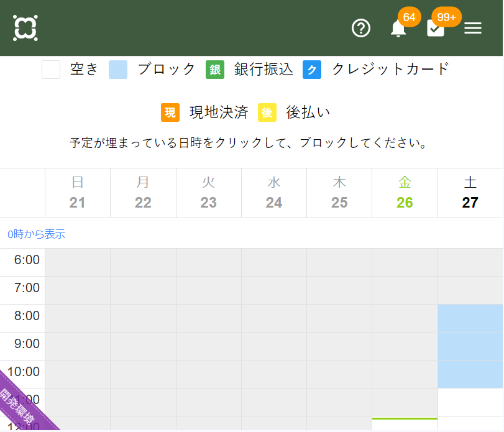Click the orange on-site payment legend icon
The image size is (504, 432).
point(170,113)
